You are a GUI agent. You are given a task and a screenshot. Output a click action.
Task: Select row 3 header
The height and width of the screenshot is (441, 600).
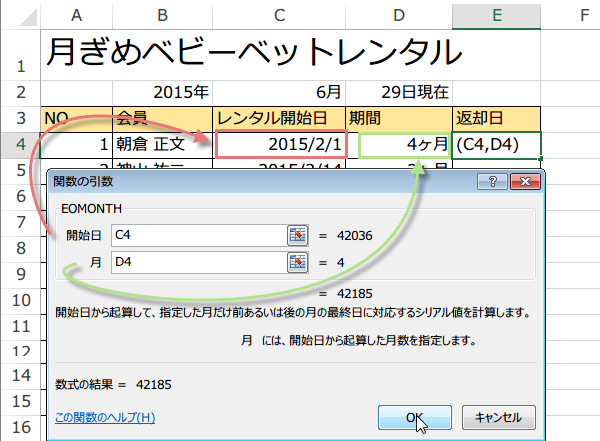pos(21,119)
